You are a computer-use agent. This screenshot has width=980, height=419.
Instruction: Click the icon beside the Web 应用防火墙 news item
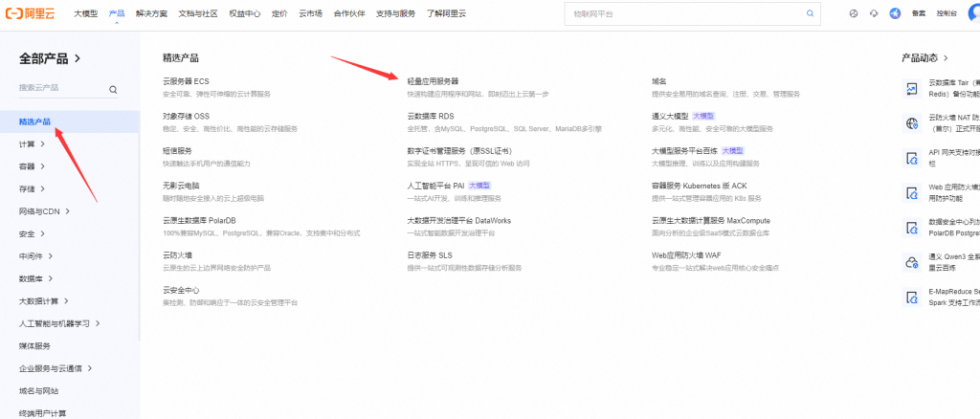click(x=911, y=193)
